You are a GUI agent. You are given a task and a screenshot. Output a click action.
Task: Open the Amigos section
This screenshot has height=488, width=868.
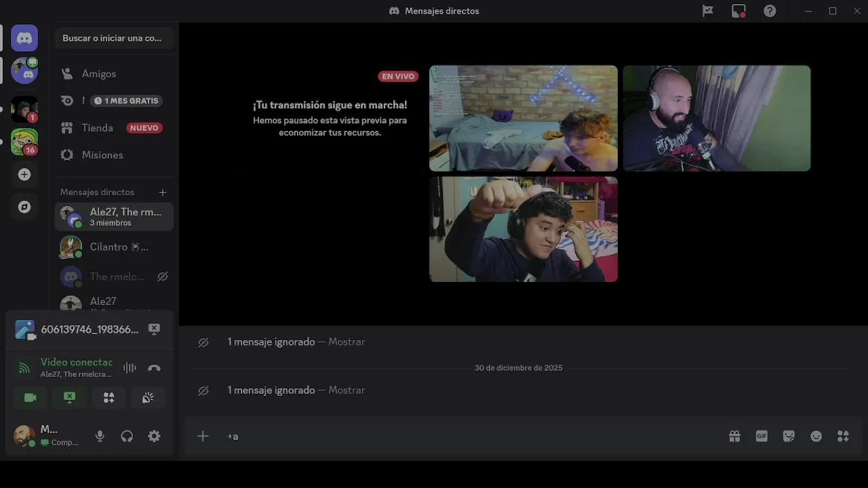pos(114,73)
